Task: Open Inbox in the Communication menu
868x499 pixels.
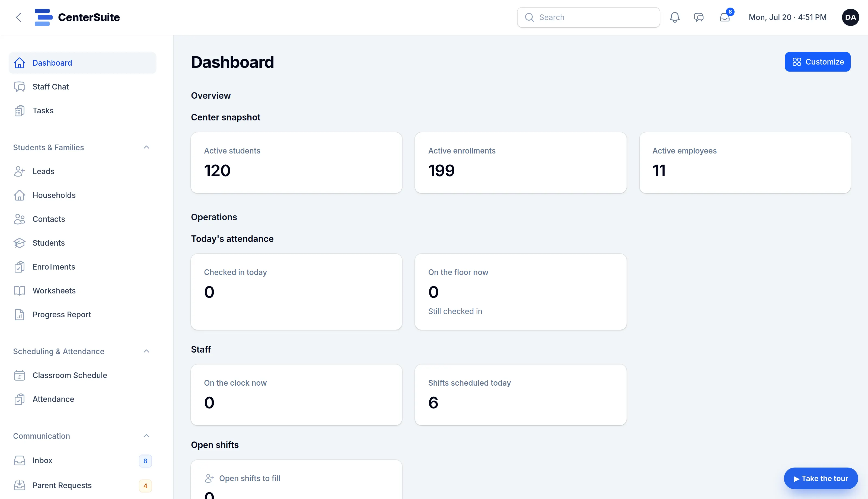Action: point(82,460)
